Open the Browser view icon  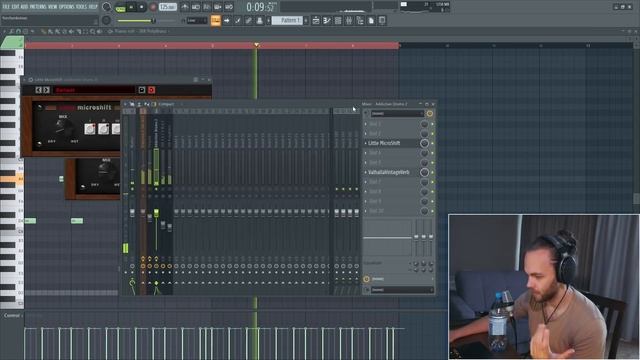tap(360, 20)
